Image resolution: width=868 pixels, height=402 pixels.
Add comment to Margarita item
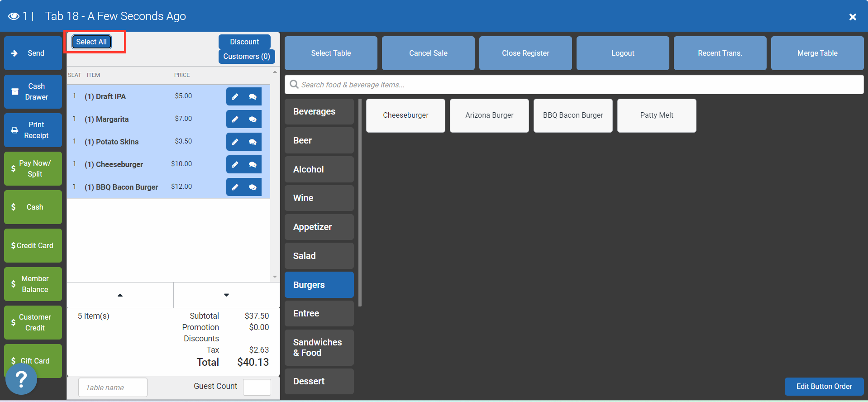coord(253,119)
